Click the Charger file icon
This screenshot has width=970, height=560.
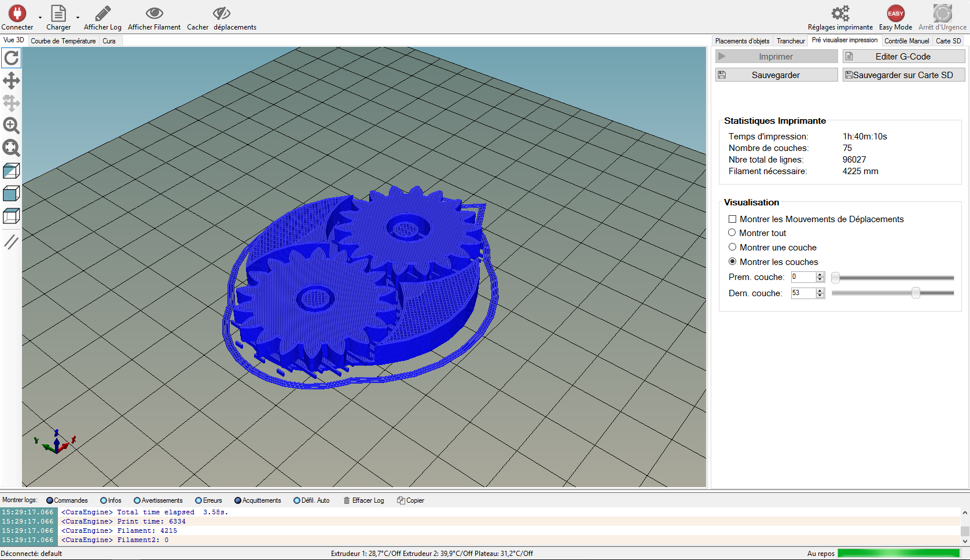point(58,13)
